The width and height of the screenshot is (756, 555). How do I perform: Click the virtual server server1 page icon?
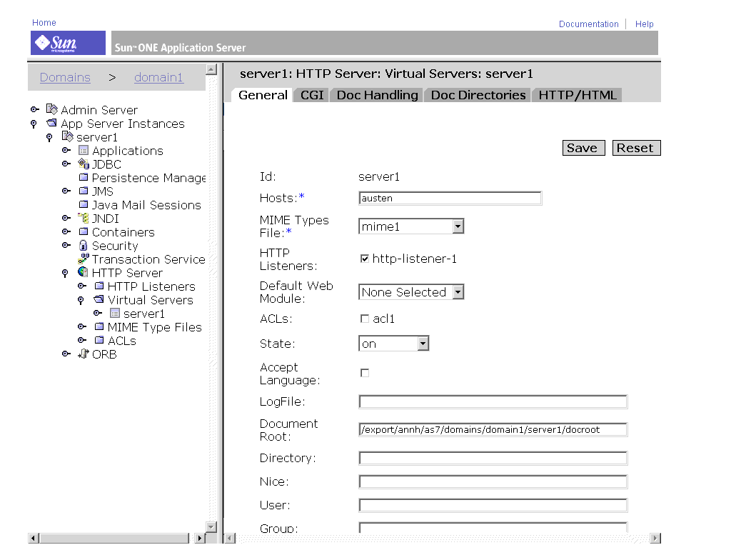click(115, 313)
